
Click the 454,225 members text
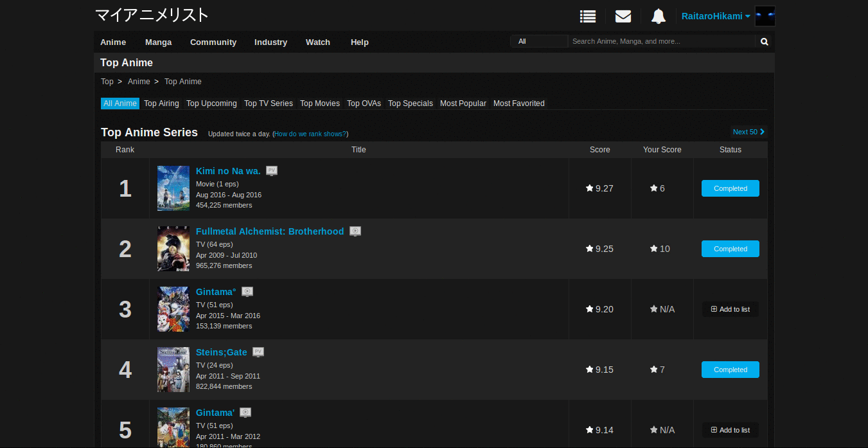click(x=224, y=205)
